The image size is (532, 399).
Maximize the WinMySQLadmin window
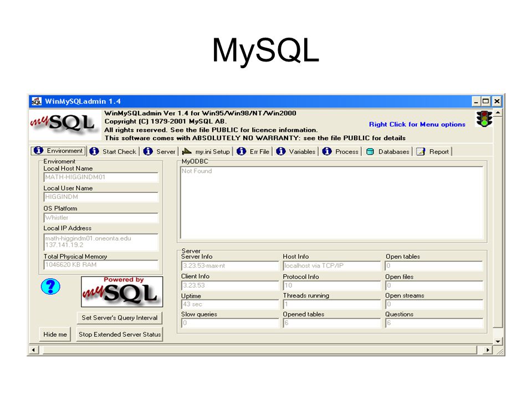pos(485,101)
